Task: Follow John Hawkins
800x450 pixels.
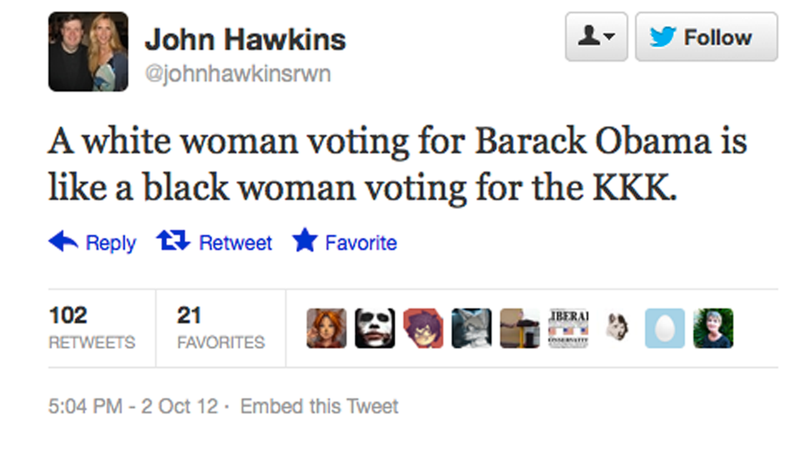Action: [x=706, y=37]
